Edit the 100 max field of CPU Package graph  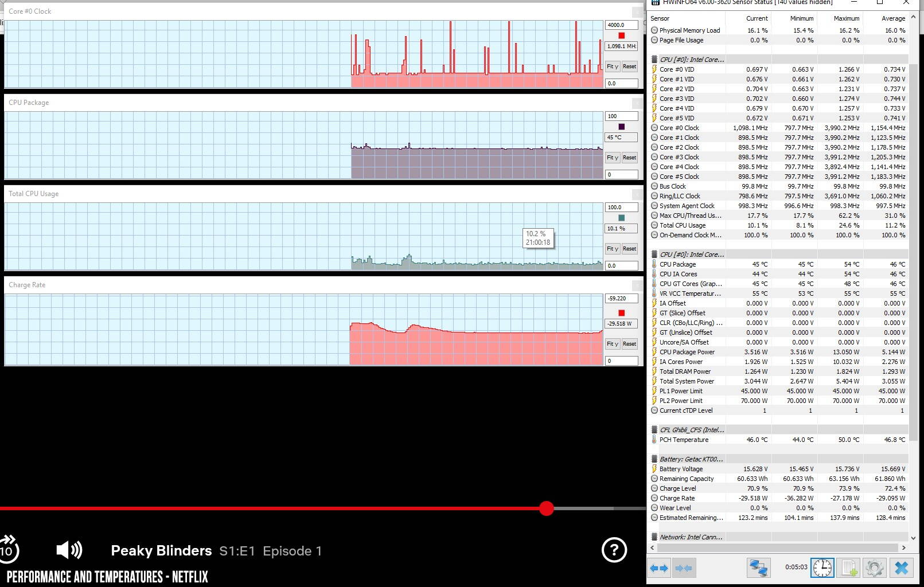click(x=622, y=116)
